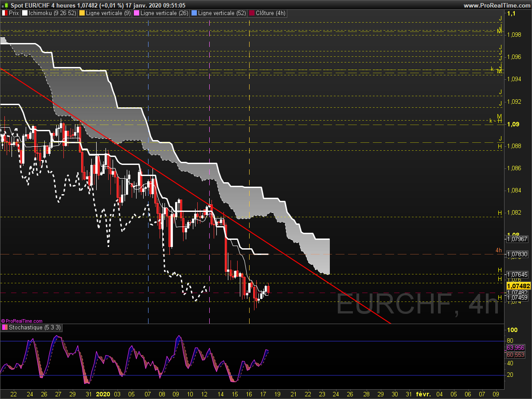Click the 1,098 label on the price axis
The width and height of the screenshot is (532, 399).
(514, 35)
